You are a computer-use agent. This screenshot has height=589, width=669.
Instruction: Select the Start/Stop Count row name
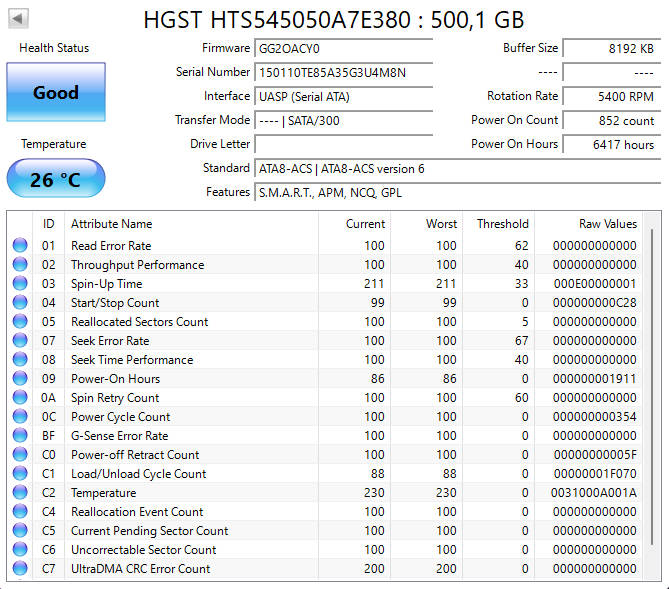(115, 303)
